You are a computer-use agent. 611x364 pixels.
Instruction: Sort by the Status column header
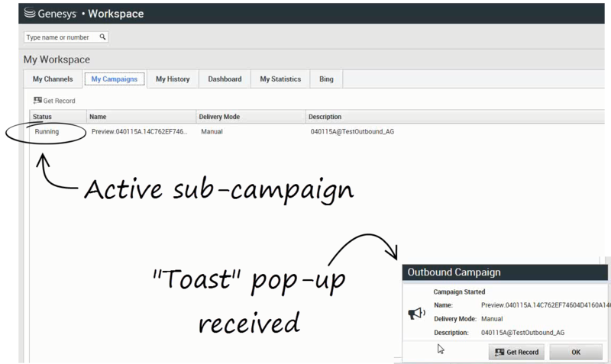(x=58, y=117)
